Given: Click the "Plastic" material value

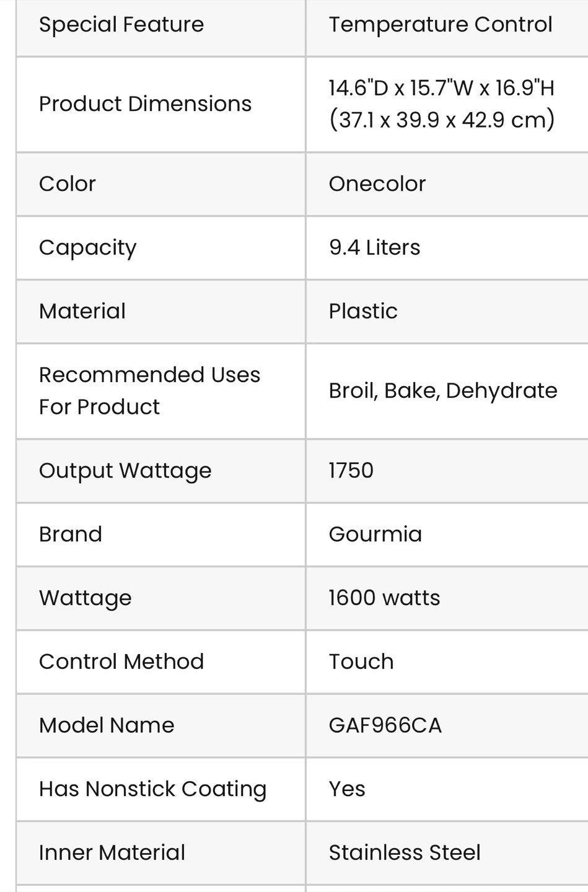Looking at the screenshot, I should 363,311.
